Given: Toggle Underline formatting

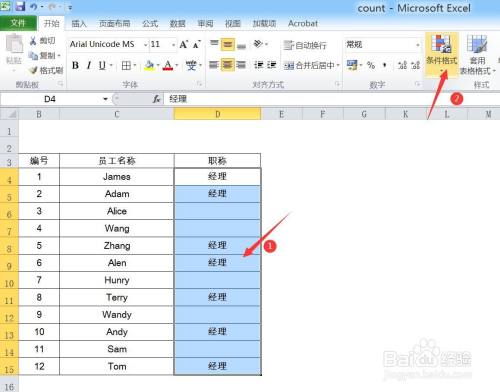Looking at the screenshot, I should [x=102, y=65].
